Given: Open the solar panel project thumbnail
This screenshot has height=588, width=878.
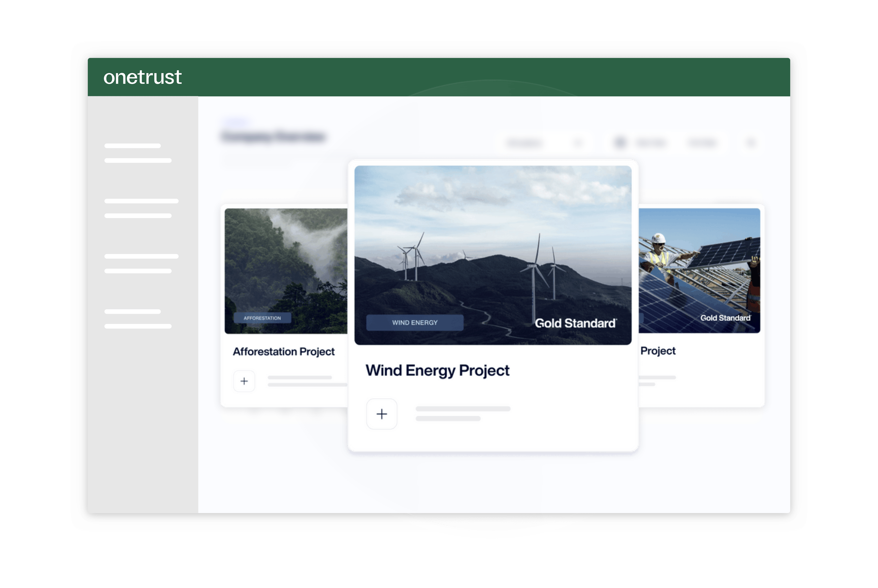Looking at the screenshot, I should (x=699, y=271).
